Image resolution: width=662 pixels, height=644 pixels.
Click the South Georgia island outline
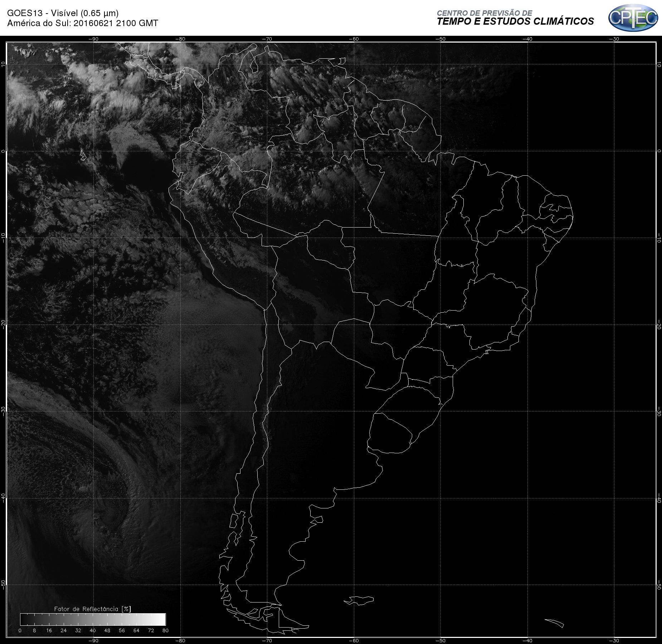click(x=554, y=623)
